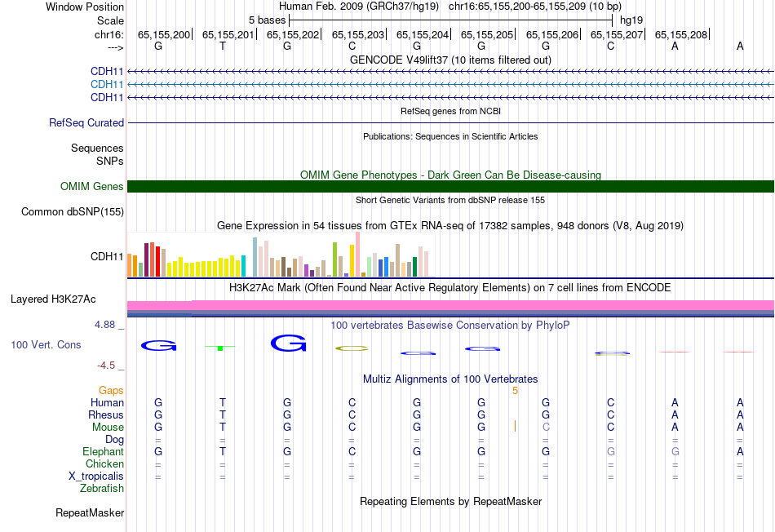This screenshot has height=532, width=775.
Task: Select the Scale label in the left column
Action: pyautogui.click(x=110, y=20)
